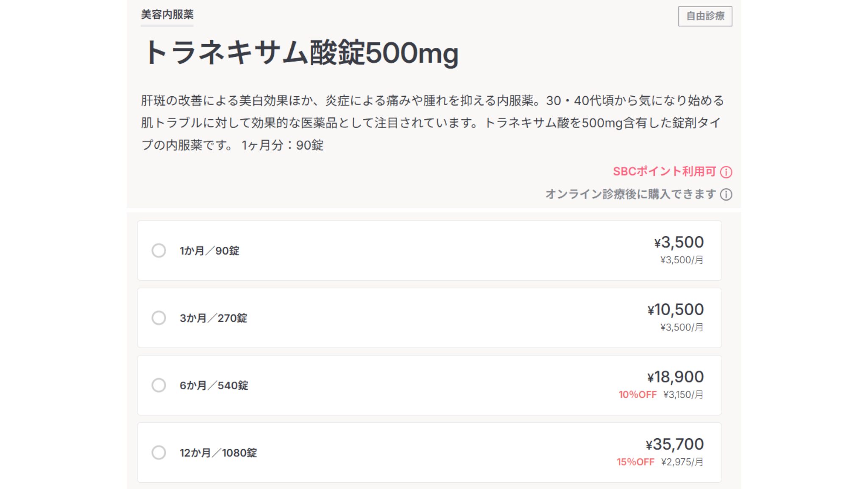Click the ¥18,900 price in the 6-month plan
Screen dimensions: 868x489
675,377
